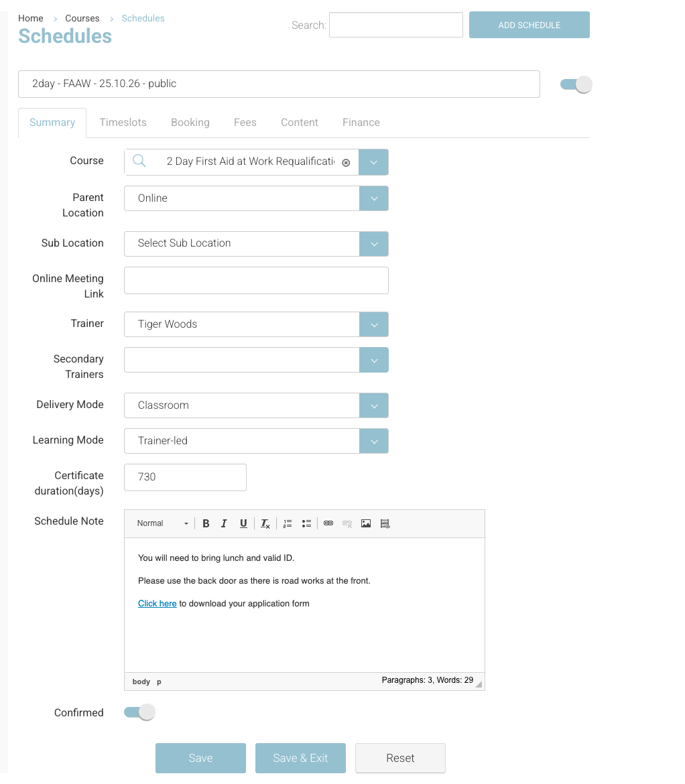Open the Normal paragraph format dropdown

coord(163,523)
